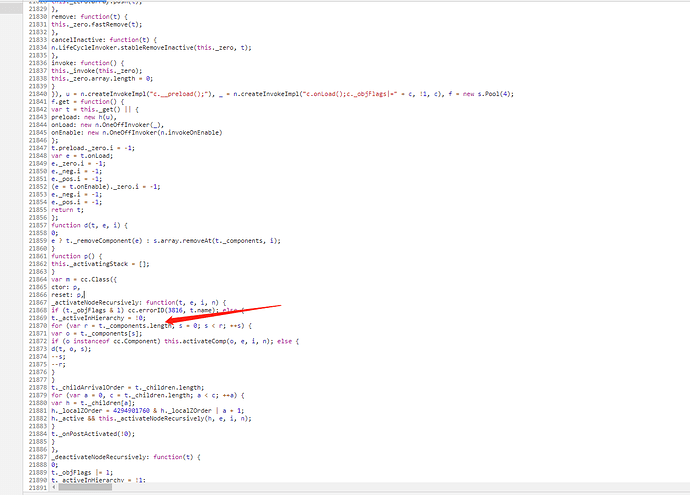The height and width of the screenshot is (495, 690).
Task: Click '(e = t.onEnable)._zero.i = -1;' line
Action: [x=106, y=187]
